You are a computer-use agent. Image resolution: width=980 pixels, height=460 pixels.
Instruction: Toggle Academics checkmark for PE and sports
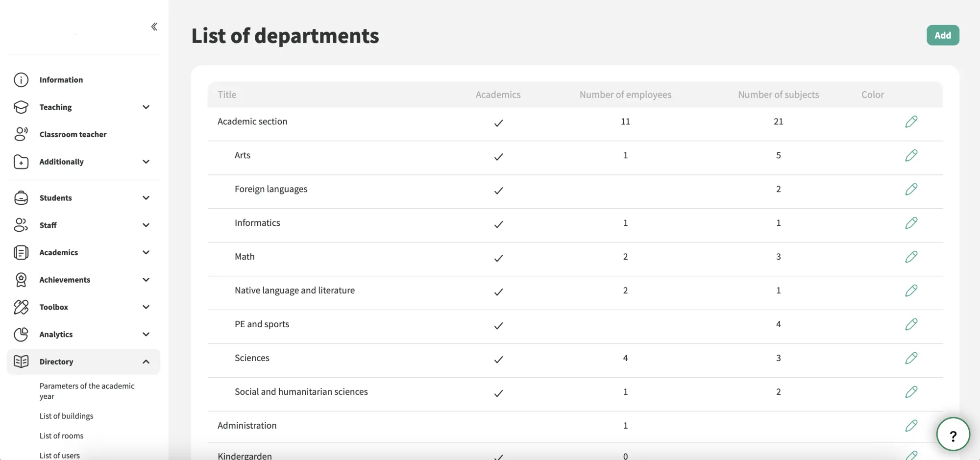498,326
